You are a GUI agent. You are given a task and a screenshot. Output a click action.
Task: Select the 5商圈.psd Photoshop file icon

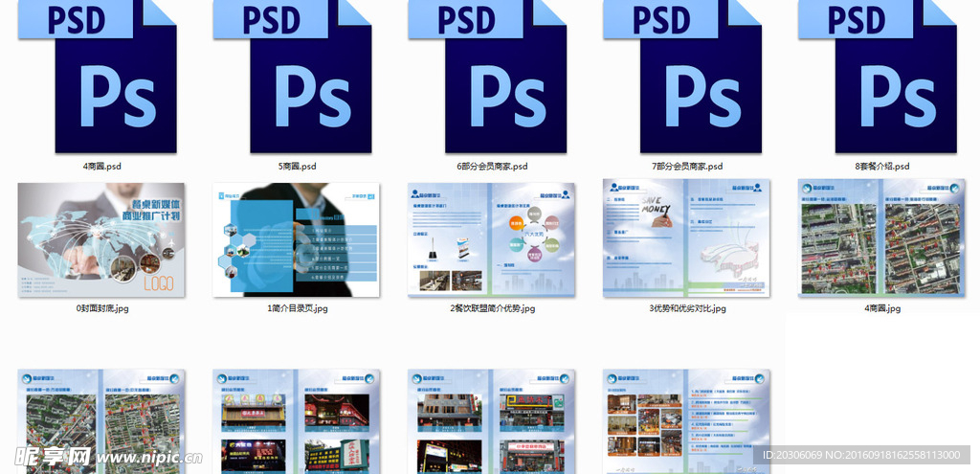point(293,77)
